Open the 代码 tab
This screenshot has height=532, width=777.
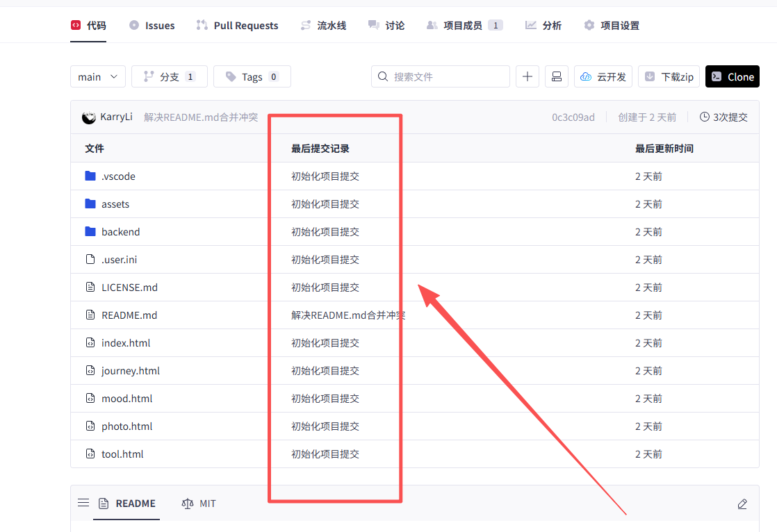coord(88,25)
